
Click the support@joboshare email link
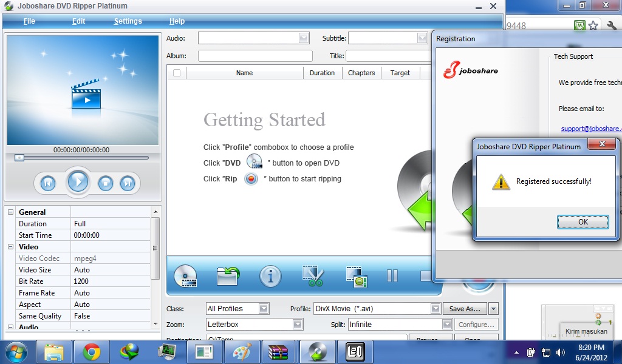pos(591,129)
